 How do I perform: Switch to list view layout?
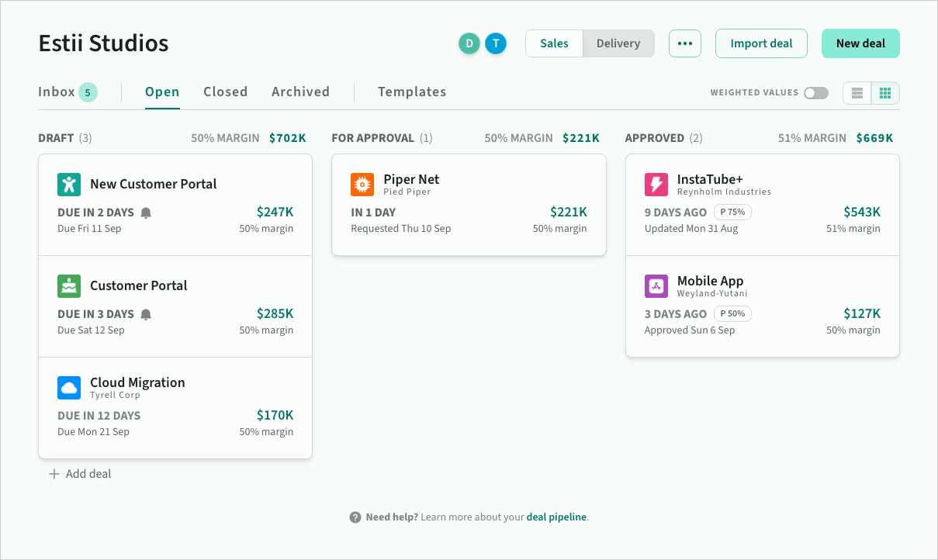click(857, 93)
